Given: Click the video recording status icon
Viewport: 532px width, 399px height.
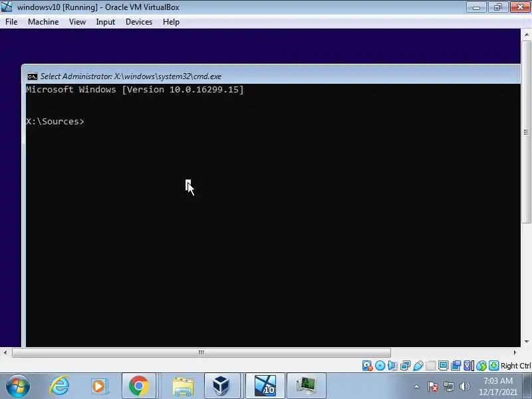Looking at the screenshot, I should click(456, 365).
